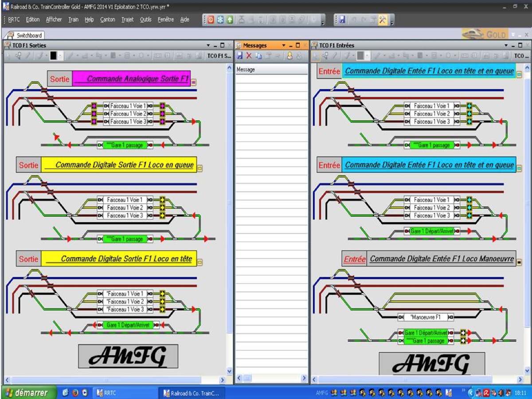This screenshot has width=532, height=399.
Task: Toggle the yellow arrow switch beside Manoeuvre Gare 1 passage
Action: [463, 340]
